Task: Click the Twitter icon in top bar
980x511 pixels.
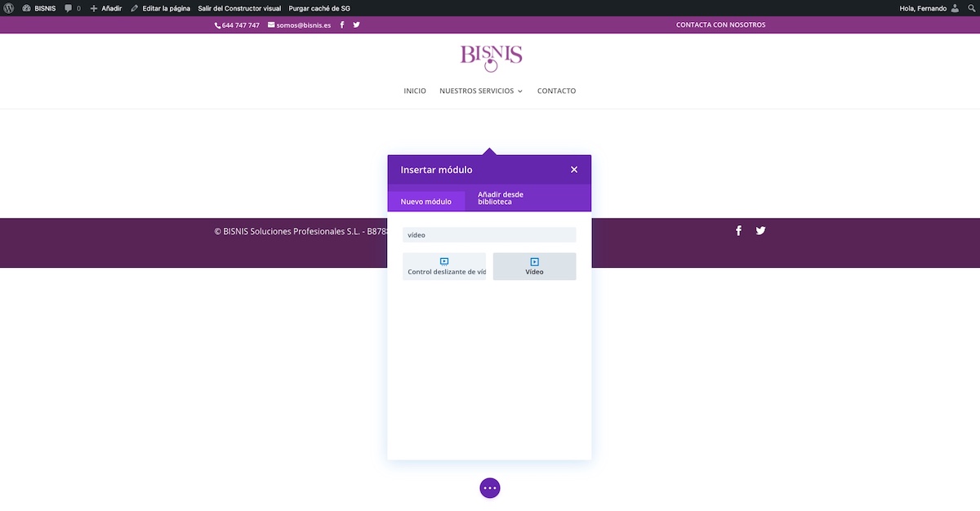Action: [356, 25]
